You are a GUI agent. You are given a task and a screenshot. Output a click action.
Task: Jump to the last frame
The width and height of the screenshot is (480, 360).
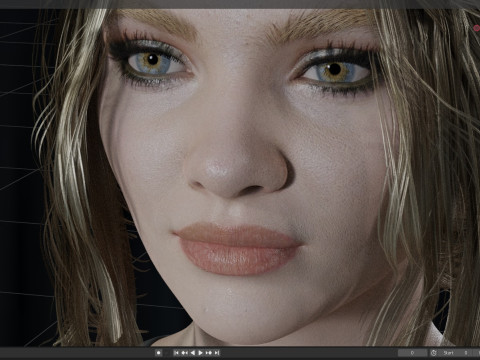pyautogui.click(x=217, y=353)
